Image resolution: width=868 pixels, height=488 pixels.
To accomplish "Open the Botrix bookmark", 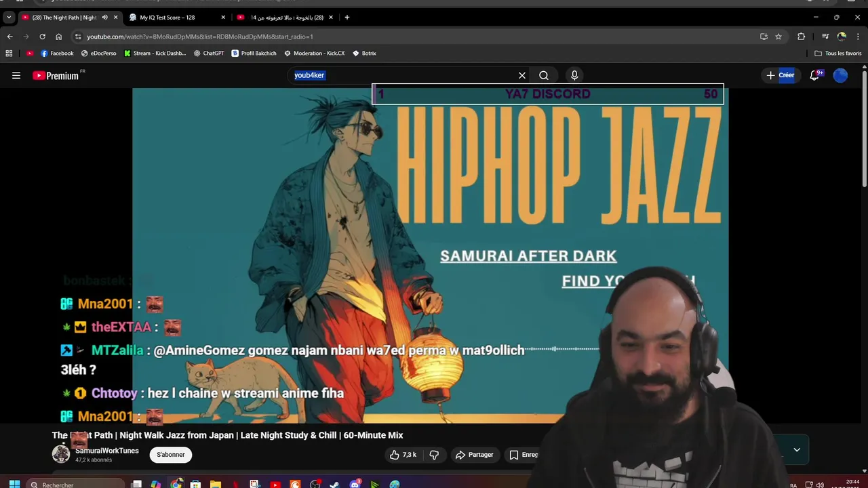I will [x=365, y=54].
